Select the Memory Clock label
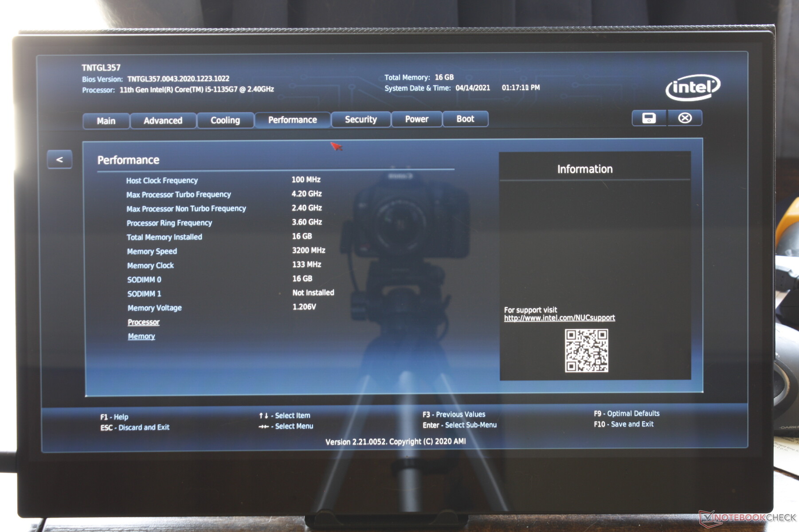Image resolution: width=799 pixels, height=532 pixels. click(x=151, y=266)
